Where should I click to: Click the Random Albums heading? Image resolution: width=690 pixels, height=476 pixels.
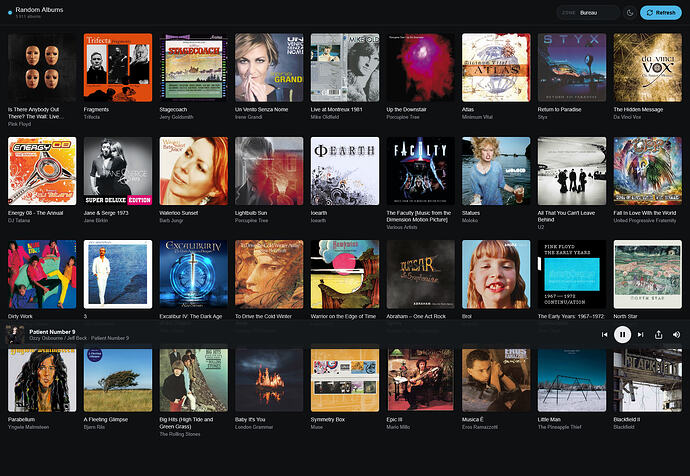tap(39, 9)
